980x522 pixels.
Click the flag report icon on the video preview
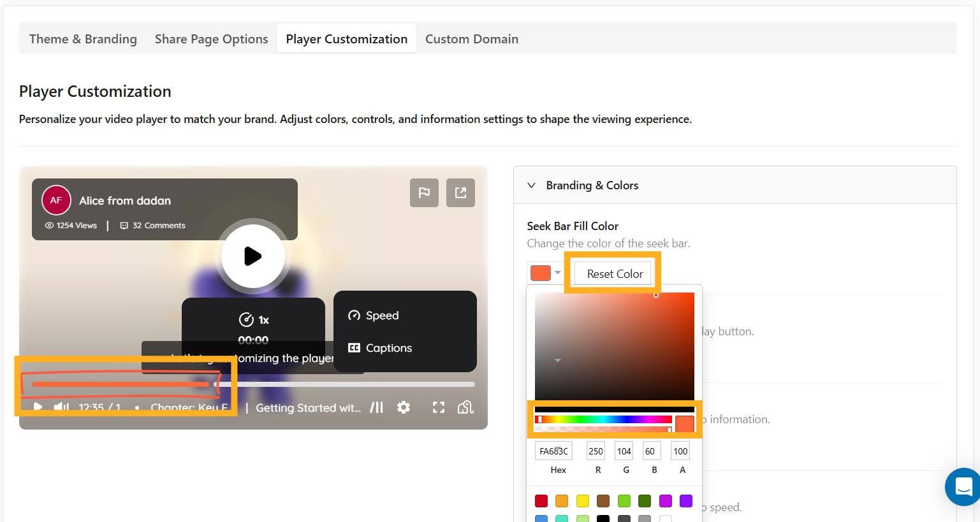tap(424, 192)
